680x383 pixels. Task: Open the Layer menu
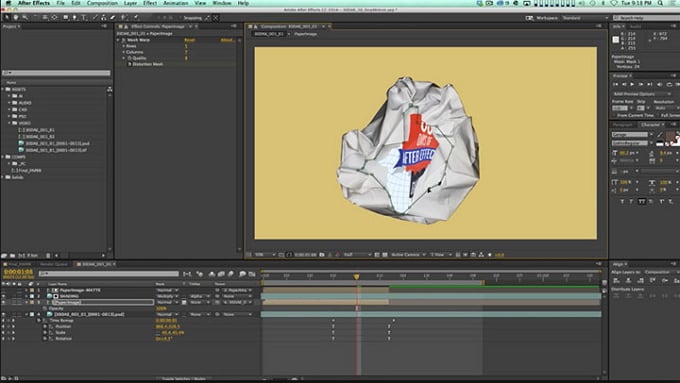[130, 3]
